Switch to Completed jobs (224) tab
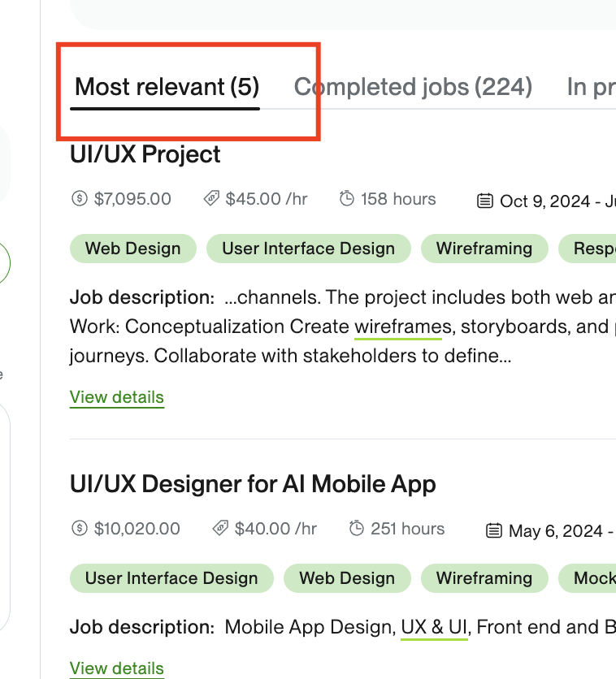 [x=413, y=87]
